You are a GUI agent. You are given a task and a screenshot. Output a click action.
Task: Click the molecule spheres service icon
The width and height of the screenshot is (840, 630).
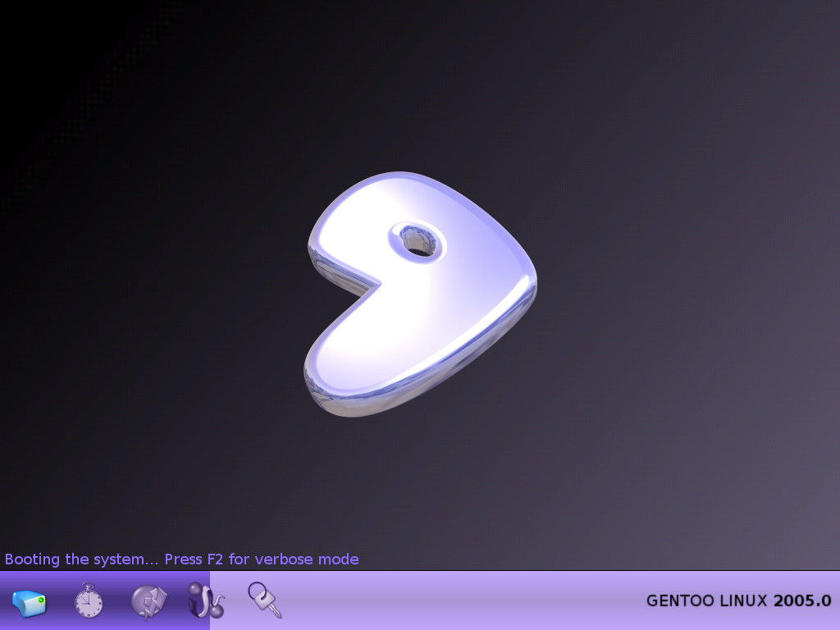206,600
